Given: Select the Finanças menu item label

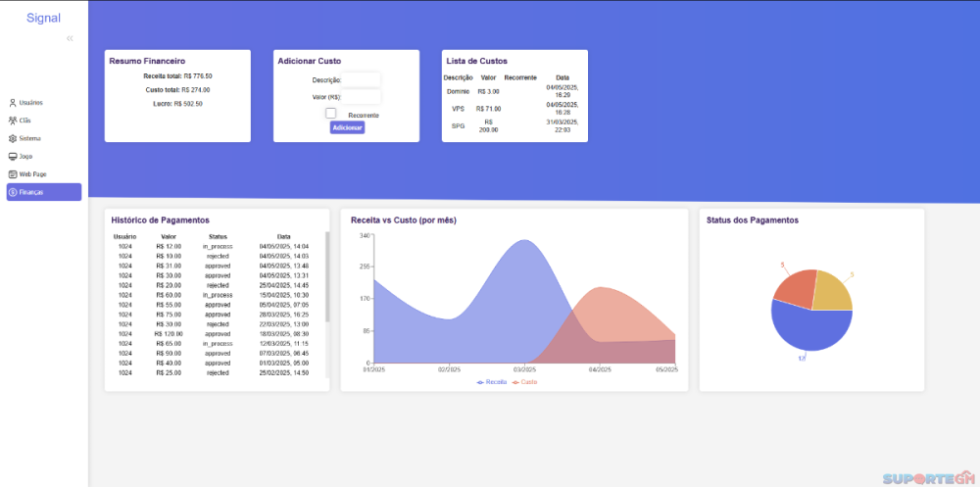Looking at the screenshot, I should [31, 192].
